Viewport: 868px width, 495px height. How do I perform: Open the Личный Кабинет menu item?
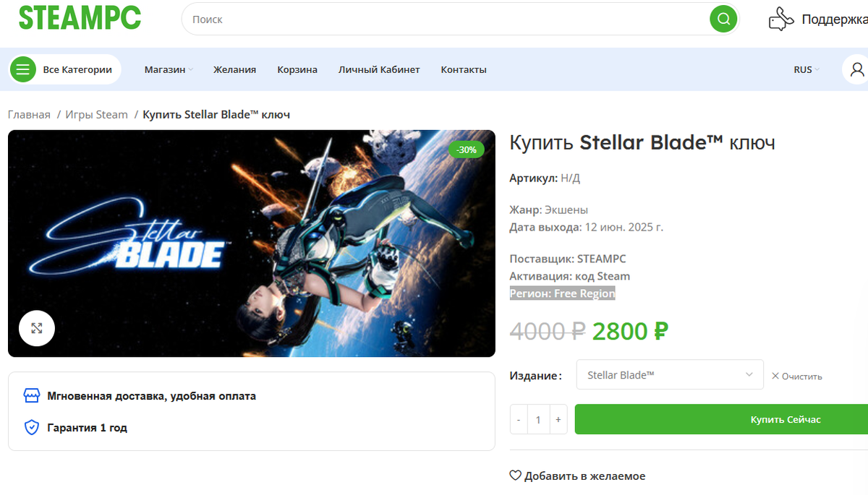click(x=379, y=69)
